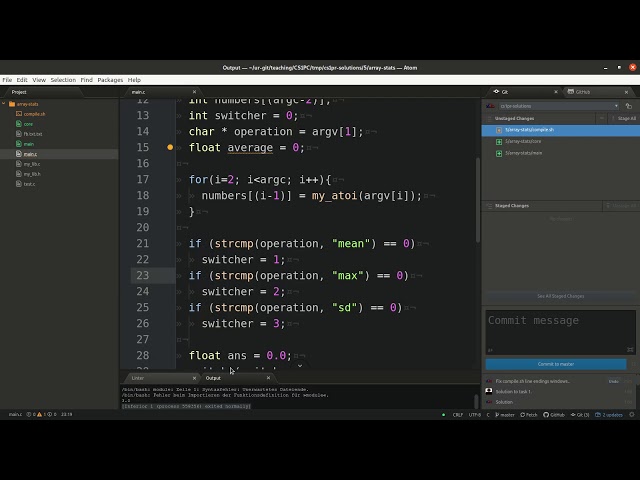Screen dimensions: 640x480
Task: Click the checkout icon beside the repository selector
Action: 629,106
